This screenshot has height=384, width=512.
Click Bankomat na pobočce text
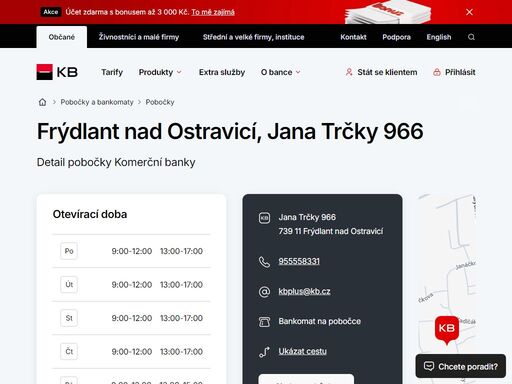(320, 321)
